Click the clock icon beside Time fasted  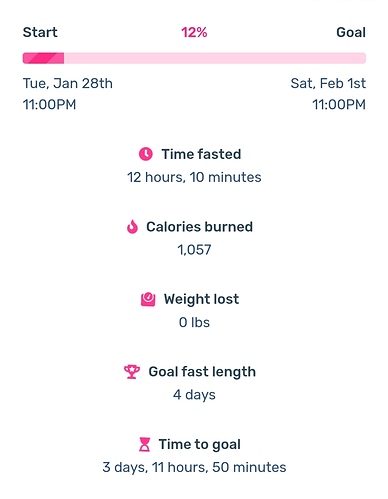146,154
